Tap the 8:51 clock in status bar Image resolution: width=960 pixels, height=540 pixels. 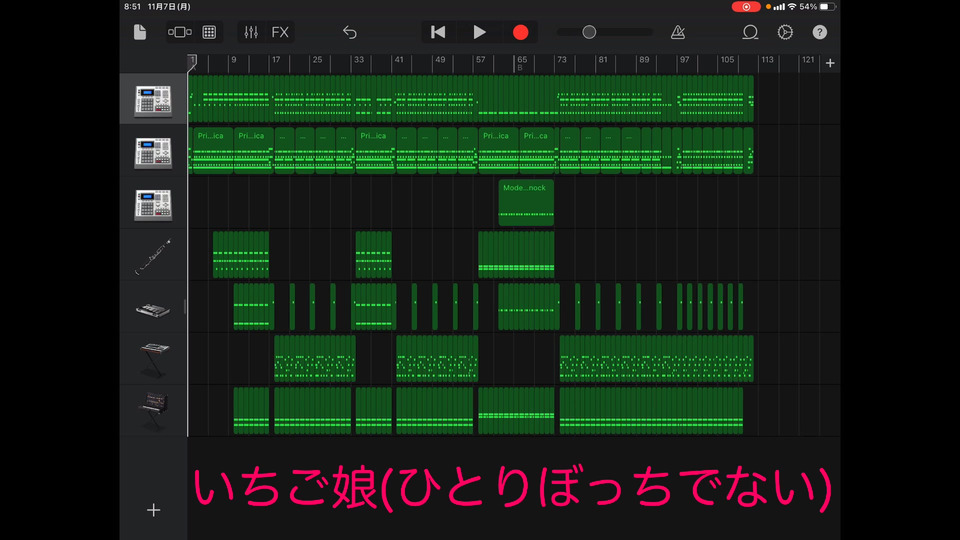tap(132, 7)
